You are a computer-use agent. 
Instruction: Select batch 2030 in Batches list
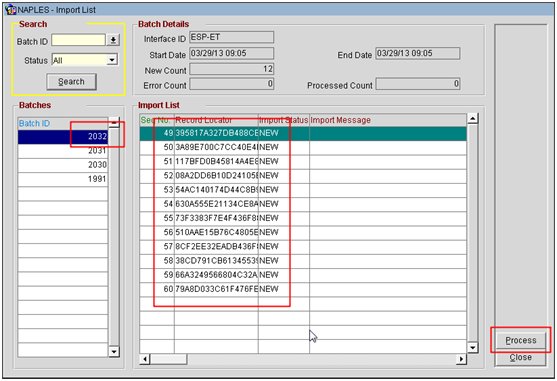(63, 165)
